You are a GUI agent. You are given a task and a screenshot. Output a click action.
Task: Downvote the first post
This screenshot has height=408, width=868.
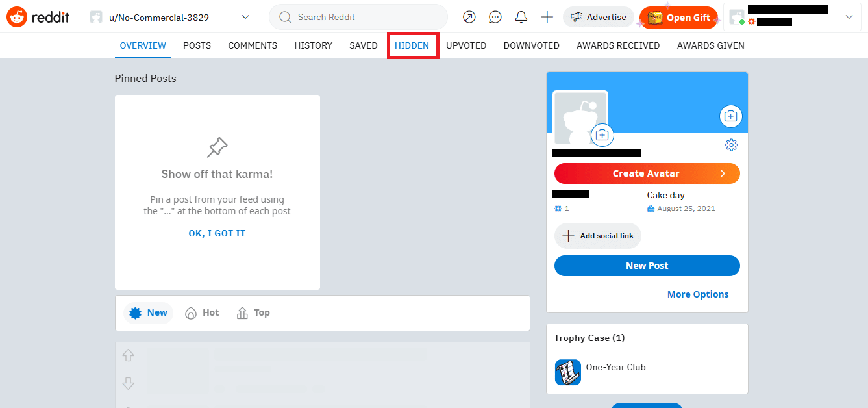click(x=129, y=383)
